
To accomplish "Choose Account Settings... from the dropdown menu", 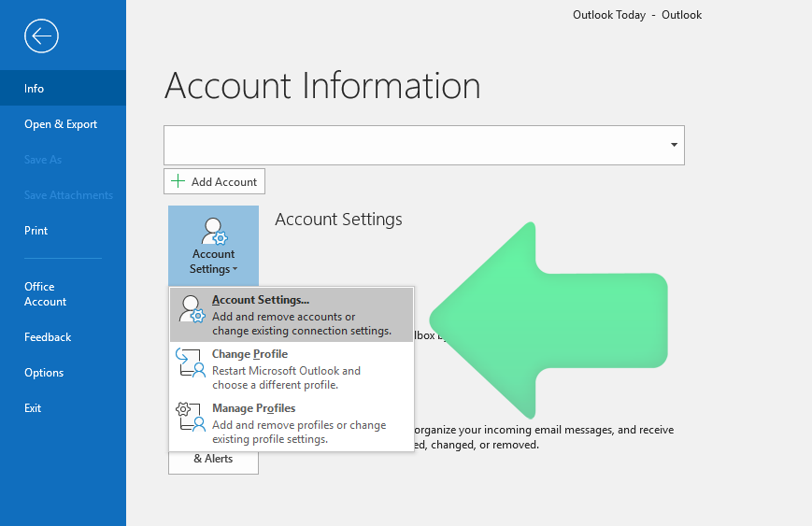I will (292, 315).
